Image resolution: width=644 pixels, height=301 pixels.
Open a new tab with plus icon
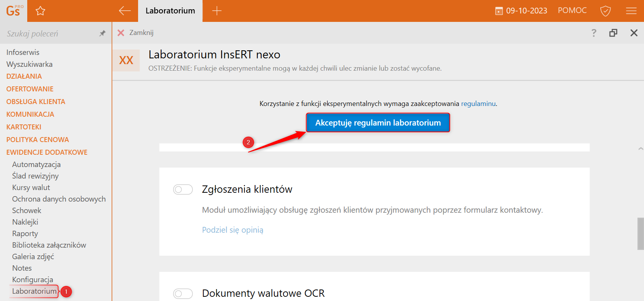tap(217, 11)
